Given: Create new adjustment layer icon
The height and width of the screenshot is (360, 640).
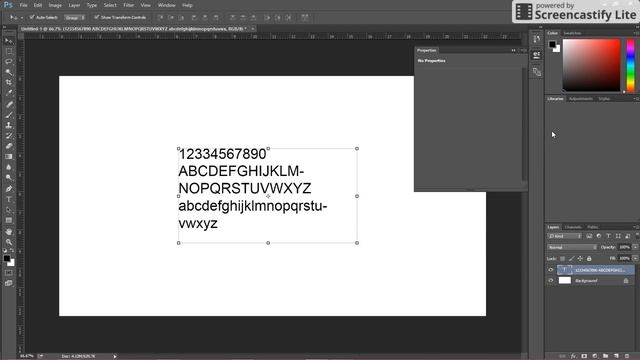Looking at the screenshot, I should (595, 356).
